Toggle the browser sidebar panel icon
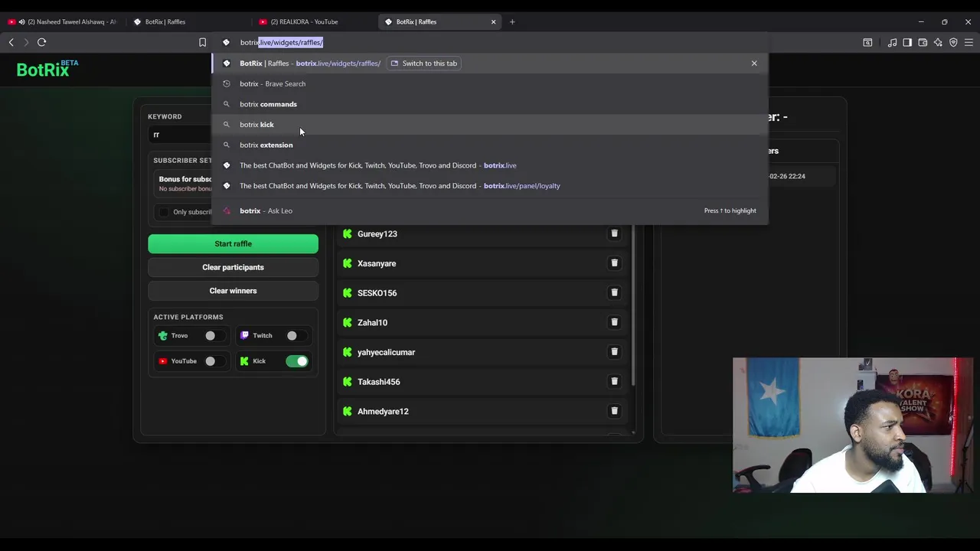 pyautogui.click(x=907, y=42)
